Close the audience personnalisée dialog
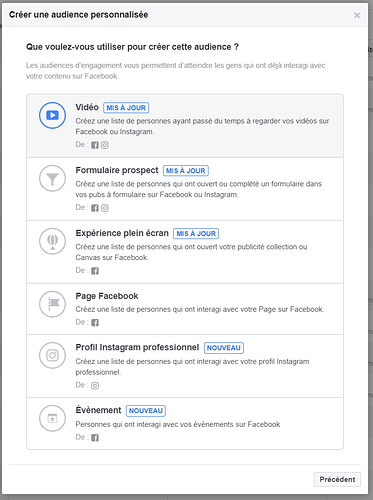Screen dimensions: 373x500 [357, 15]
